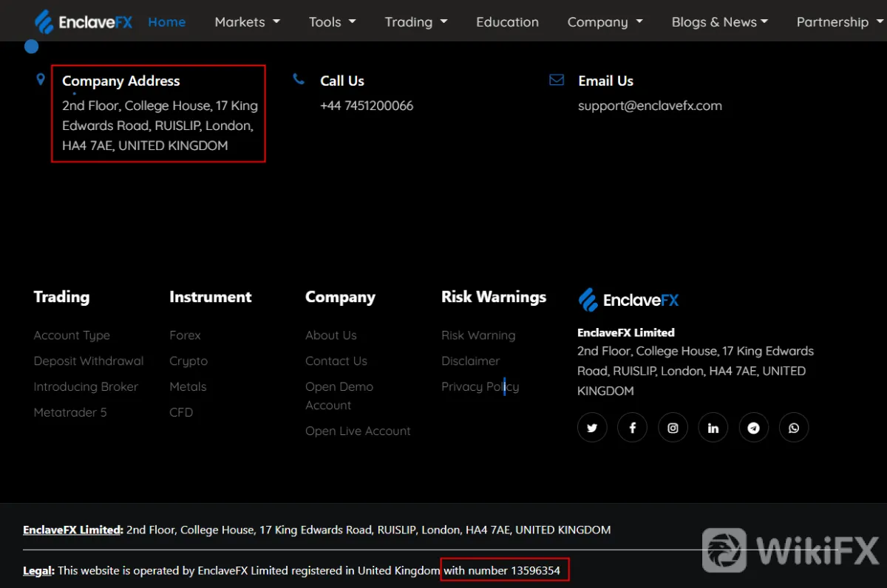Click the Risk Warnings column heading
This screenshot has height=588, width=887.
pyautogui.click(x=494, y=297)
